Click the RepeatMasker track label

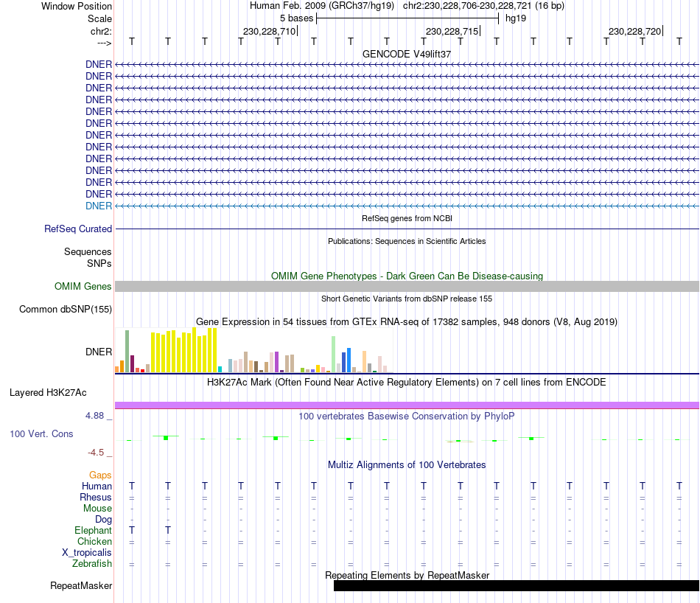81,585
